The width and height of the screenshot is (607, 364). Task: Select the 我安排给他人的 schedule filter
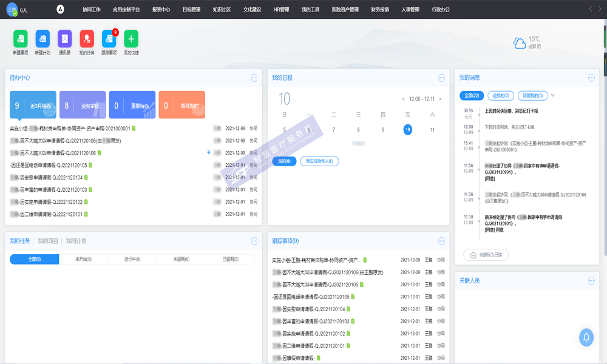pyautogui.click(x=319, y=161)
